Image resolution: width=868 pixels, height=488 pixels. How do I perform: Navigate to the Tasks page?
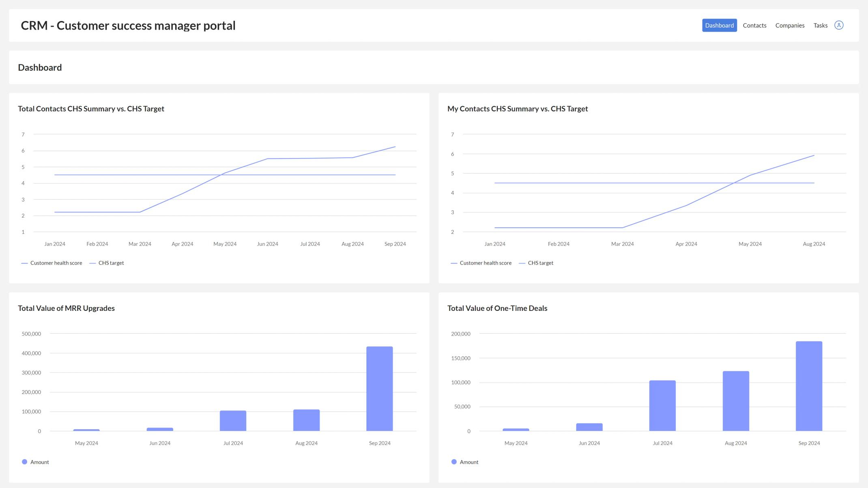point(820,25)
